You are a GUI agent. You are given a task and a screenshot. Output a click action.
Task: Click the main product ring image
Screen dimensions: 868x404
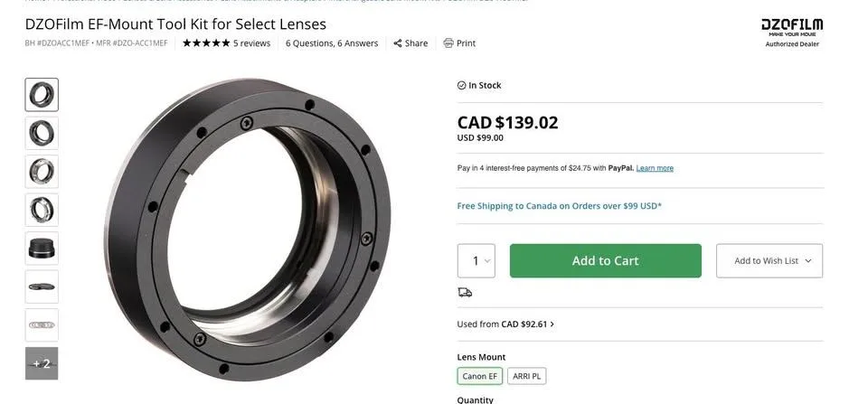[248, 230]
